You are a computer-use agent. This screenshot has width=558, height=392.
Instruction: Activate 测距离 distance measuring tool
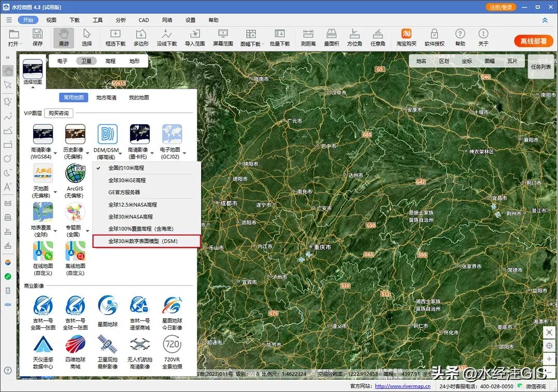pos(308,37)
